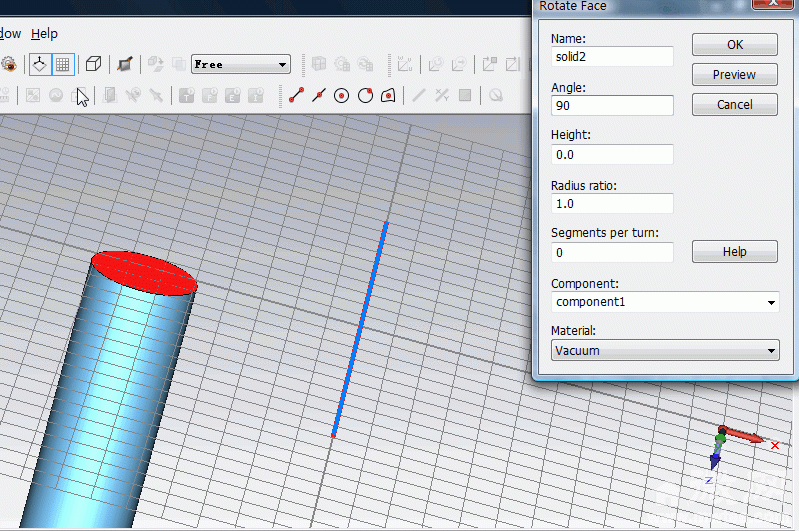Open the Material dropdown showing Vacuum

tap(665, 351)
